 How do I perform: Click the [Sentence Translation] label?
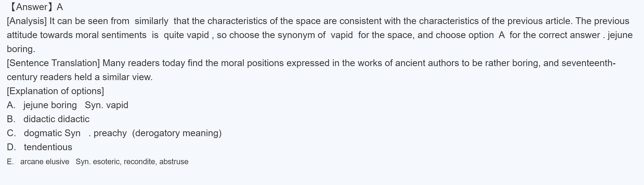pos(53,63)
